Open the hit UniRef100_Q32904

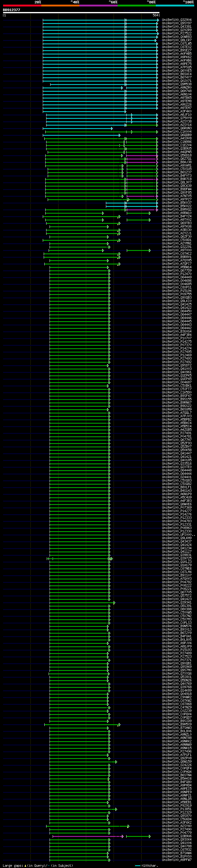pos(177,20)
